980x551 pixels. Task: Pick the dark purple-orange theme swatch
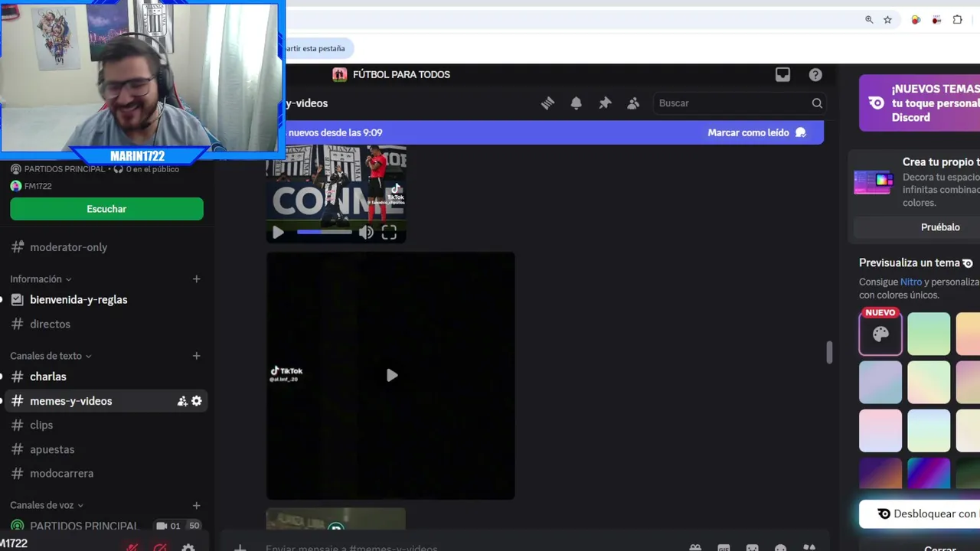tap(880, 473)
